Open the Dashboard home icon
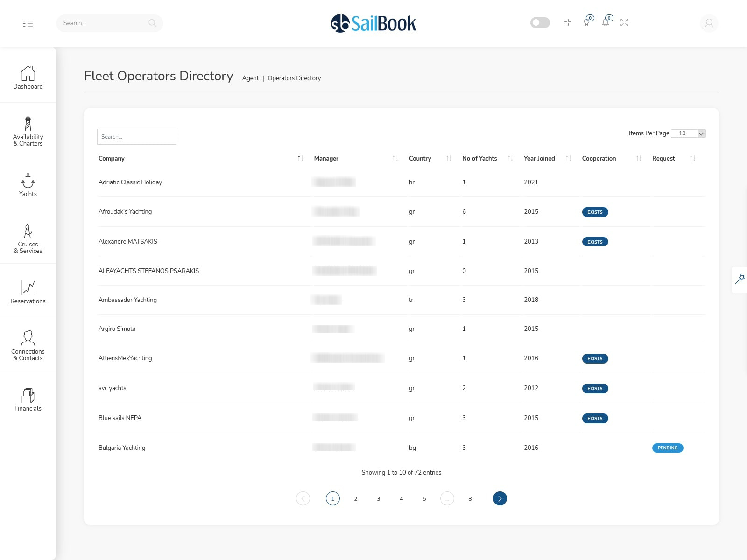Screen dimensions: 747x560 click(x=28, y=73)
